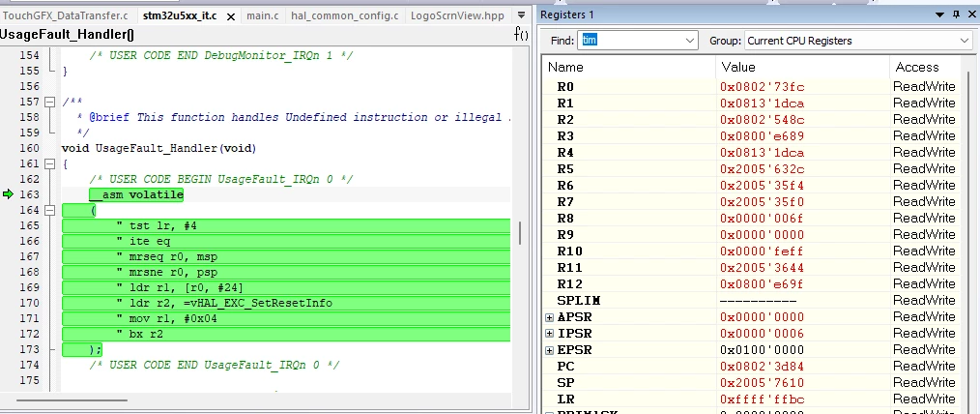Click SP value 0x2005'7610
980x414 pixels.
pos(762,383)
